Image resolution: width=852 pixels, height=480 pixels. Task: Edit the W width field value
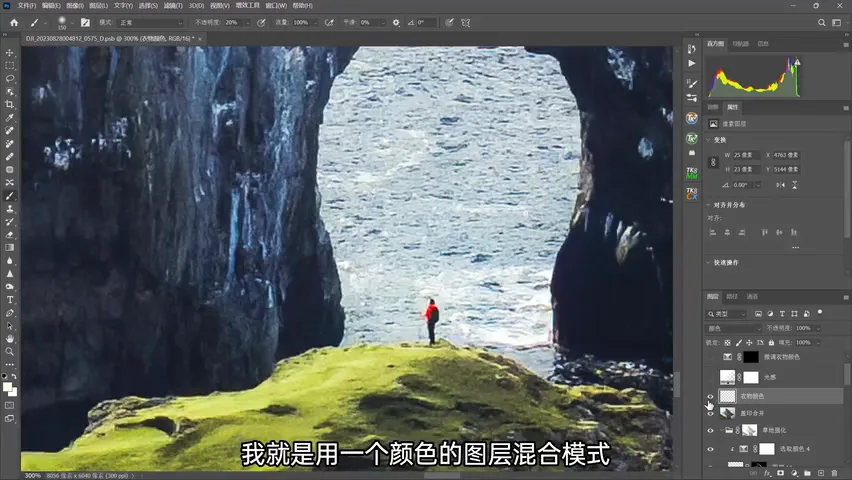pyautogui.click(x=746, y=155)
